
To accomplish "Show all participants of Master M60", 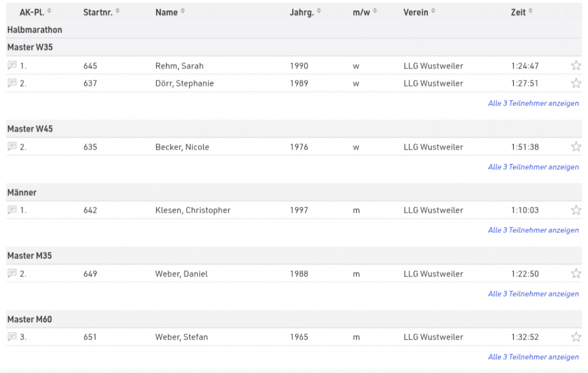I will [533, 357].
